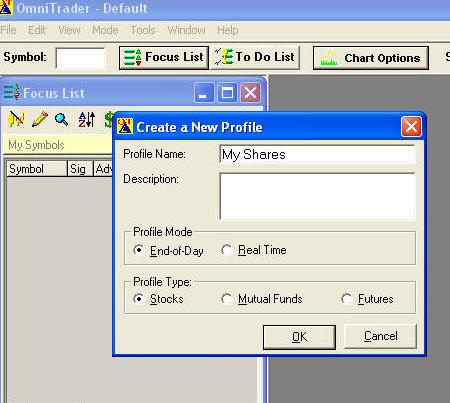Screen dimensions: 450x403
Task: Click the pencil edit icon
Action: point(39,119)
